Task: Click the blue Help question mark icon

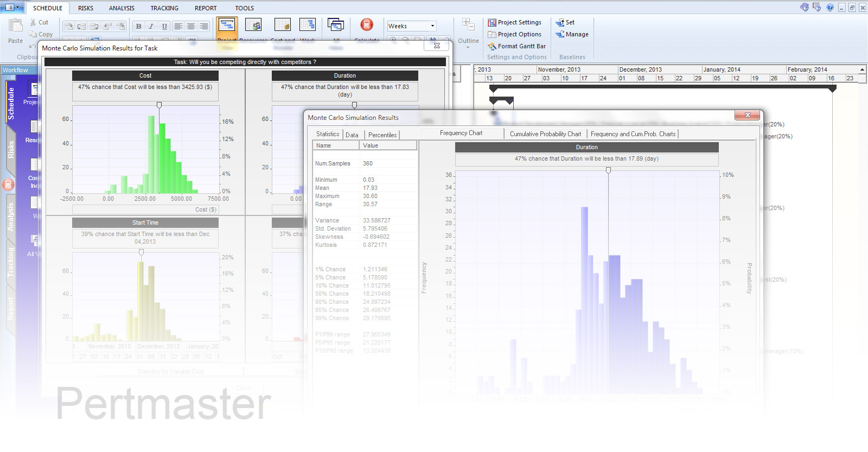Action: pos(830,7)
